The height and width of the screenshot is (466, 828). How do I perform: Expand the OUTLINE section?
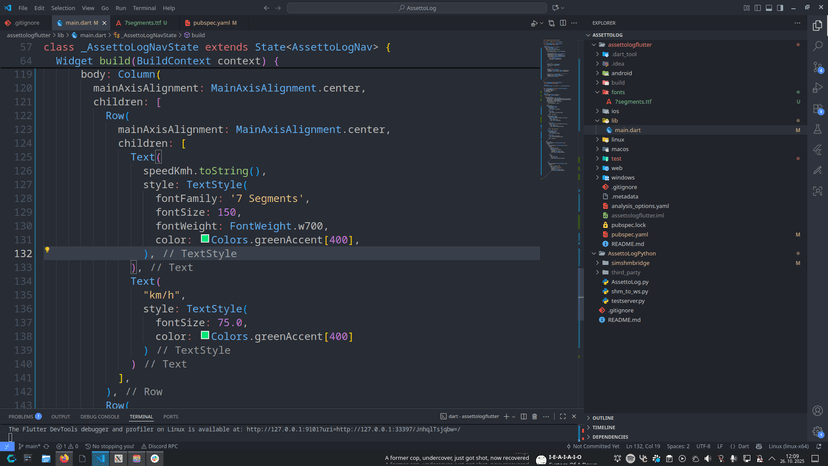tap(604, 418)
